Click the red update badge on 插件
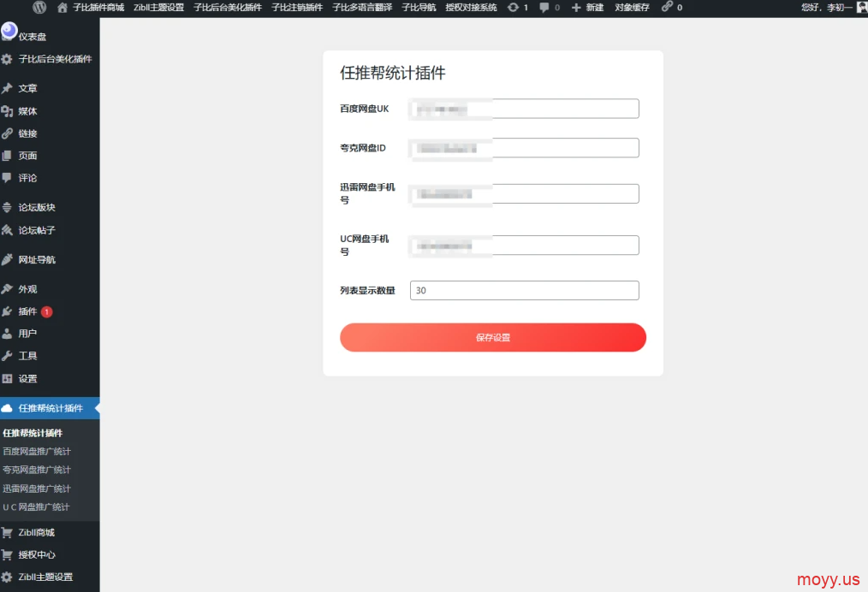This screenshot has height=592, width=868. pyautogui.click(x=47, y=312)
